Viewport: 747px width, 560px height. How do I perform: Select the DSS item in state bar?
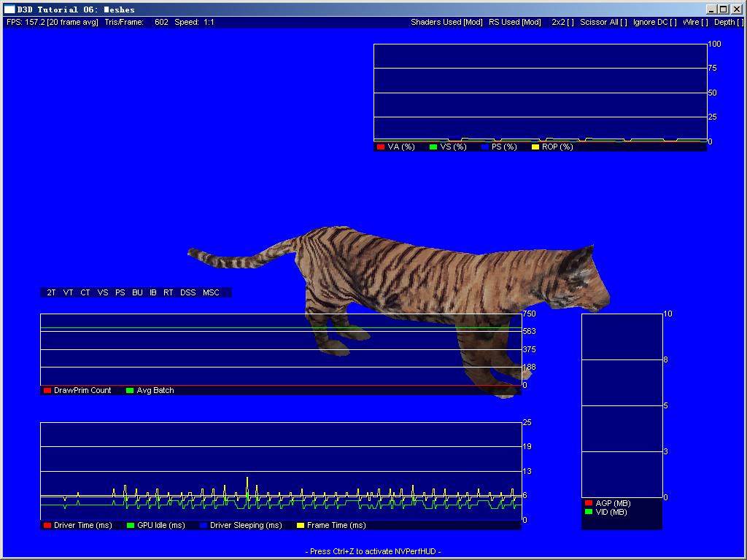click(x=188, y=292)
